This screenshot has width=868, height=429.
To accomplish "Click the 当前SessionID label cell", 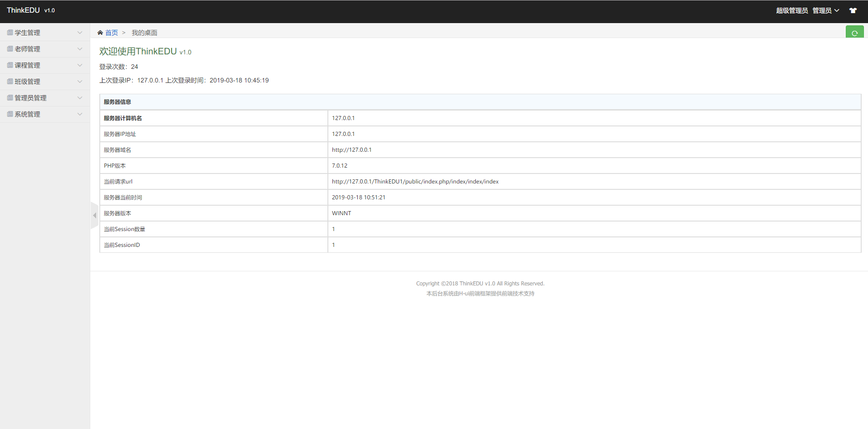I will click(214, 245).
